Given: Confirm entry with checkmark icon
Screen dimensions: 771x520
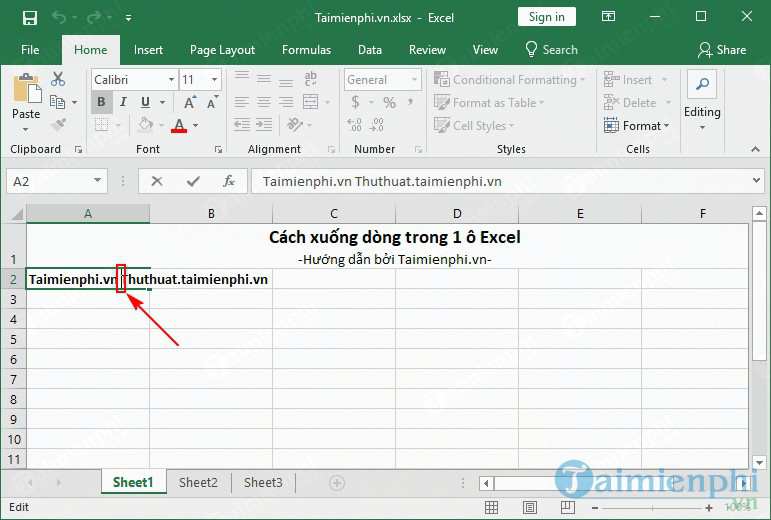Looking at the screenshot, I should [x=193, y=181].
